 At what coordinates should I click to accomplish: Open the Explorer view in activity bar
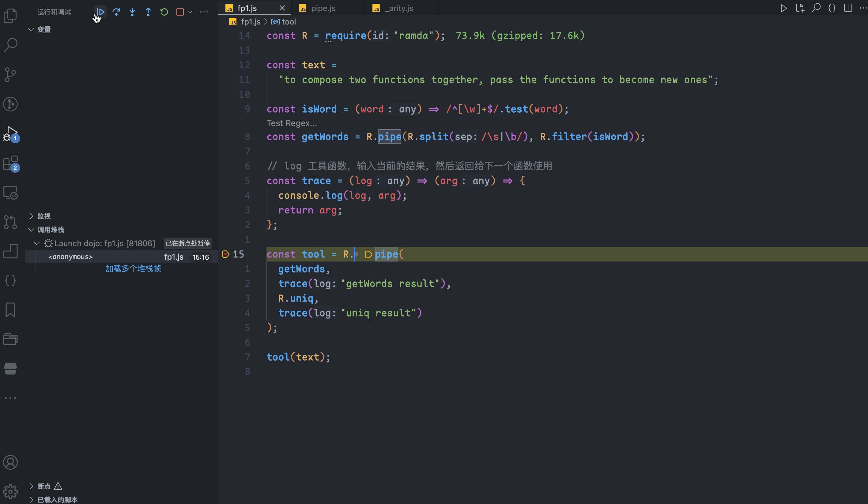pos(10,16)
